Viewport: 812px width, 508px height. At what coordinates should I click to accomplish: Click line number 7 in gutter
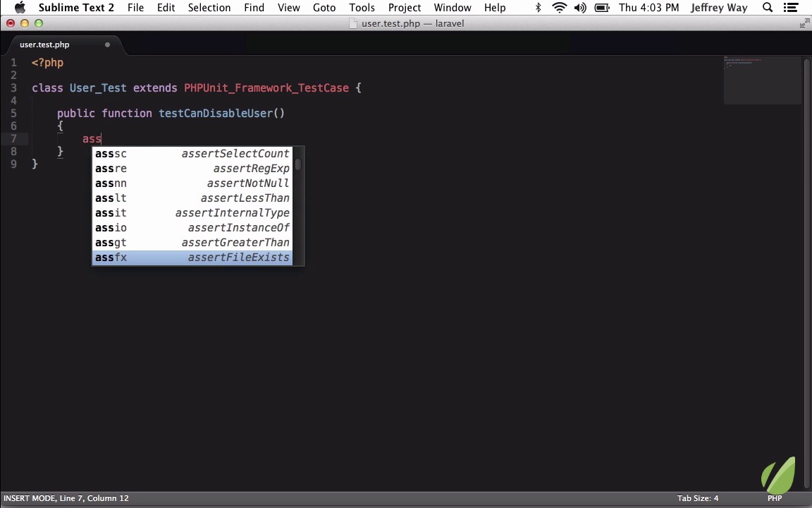[13, 139]
